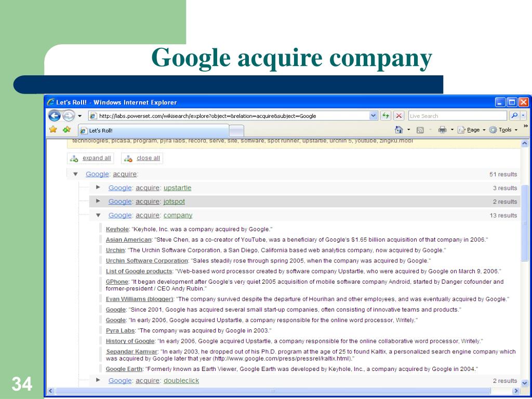This screenshot has height=399, width=532.
Task: Expand the Google acquire upstartle row
Action: pos(98,187)
